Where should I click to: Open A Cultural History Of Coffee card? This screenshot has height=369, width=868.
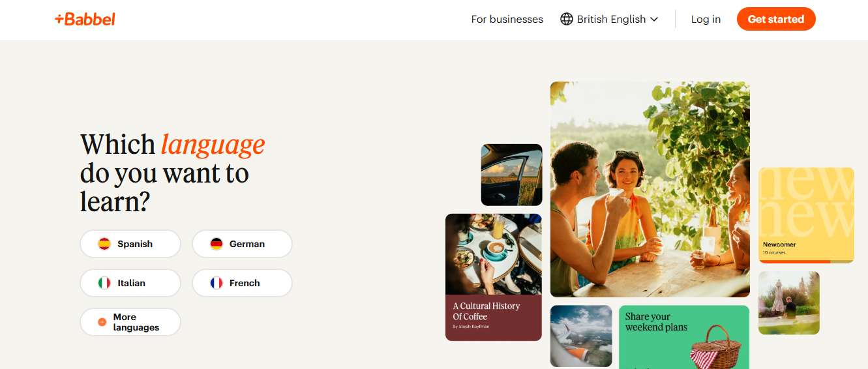click(x=494, y=277)
